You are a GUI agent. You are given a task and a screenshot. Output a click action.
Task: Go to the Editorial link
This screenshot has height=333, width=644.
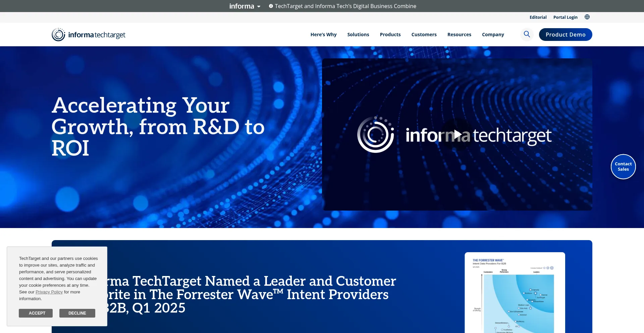point(538,17)
